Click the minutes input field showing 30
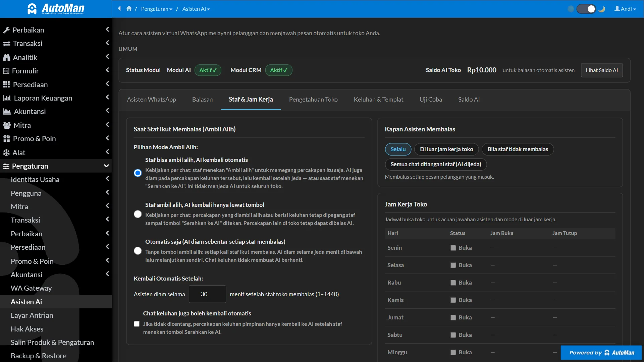The image size is (644, 362). click(x=207, y=294)
